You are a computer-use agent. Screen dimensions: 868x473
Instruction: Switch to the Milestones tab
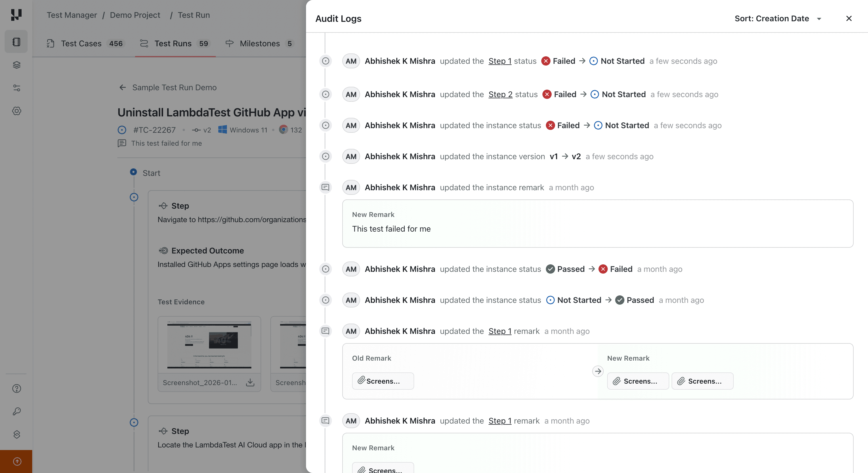coord(260,43)
